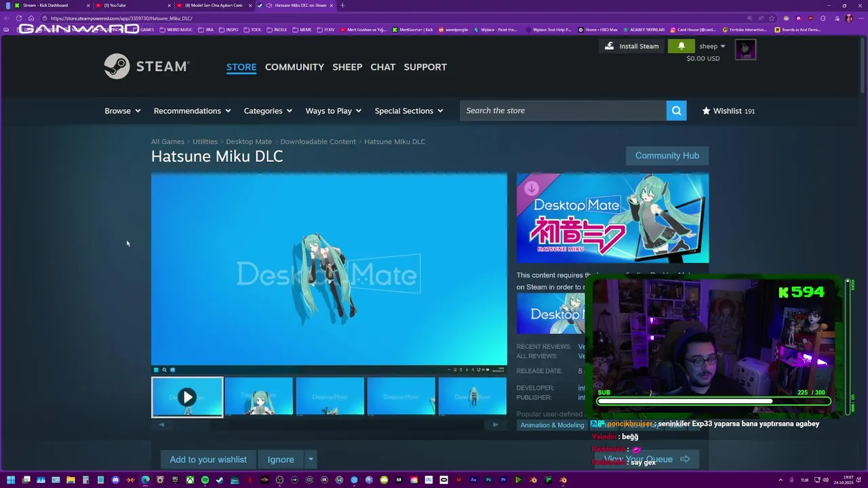Image resolution: width=868 pixels, height=488 pixels.
Task: Select the second screenshot thumbnail with Miku
Action: point(258,396)
